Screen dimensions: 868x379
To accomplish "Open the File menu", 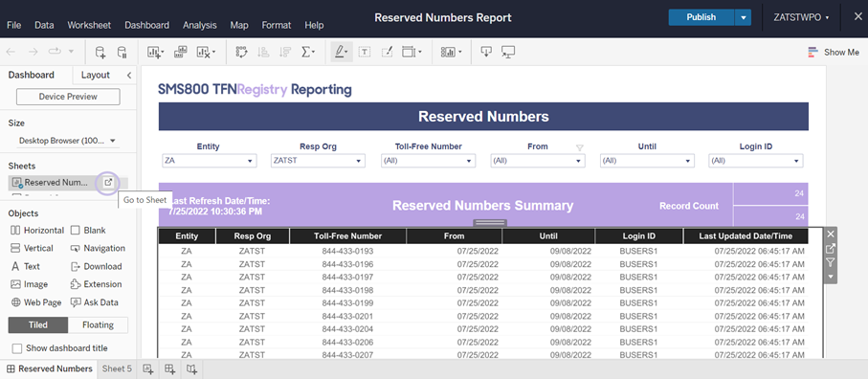I will (x=13, y=26).
